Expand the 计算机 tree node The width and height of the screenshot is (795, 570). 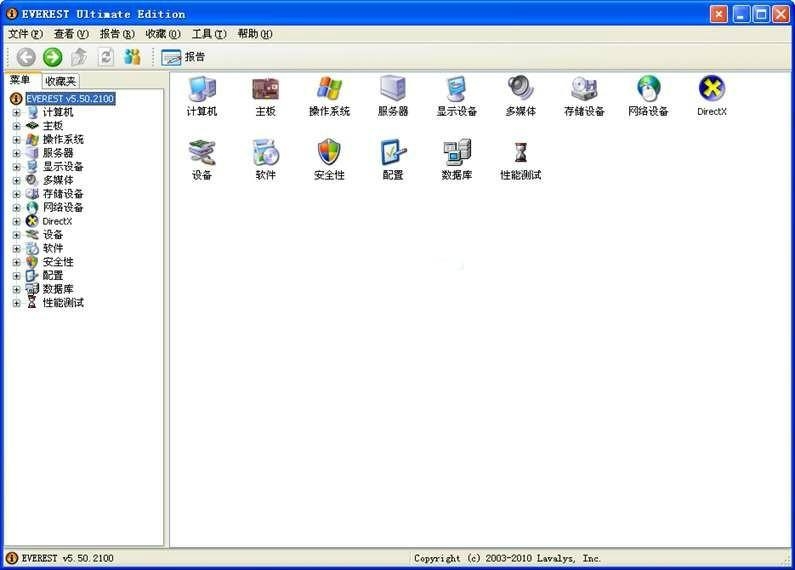click(x=16, y=113)
